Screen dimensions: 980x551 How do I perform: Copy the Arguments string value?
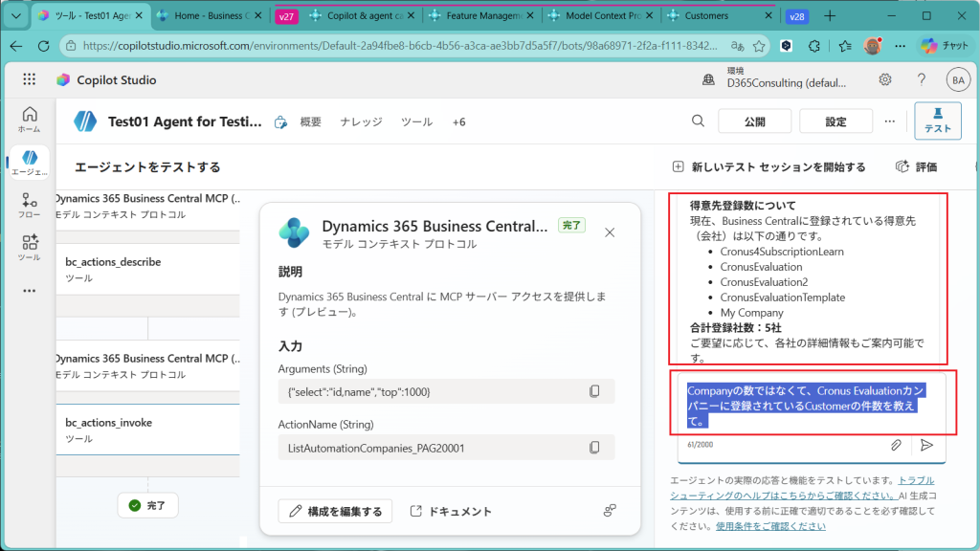pyautogui.click(x=594, y=391)
